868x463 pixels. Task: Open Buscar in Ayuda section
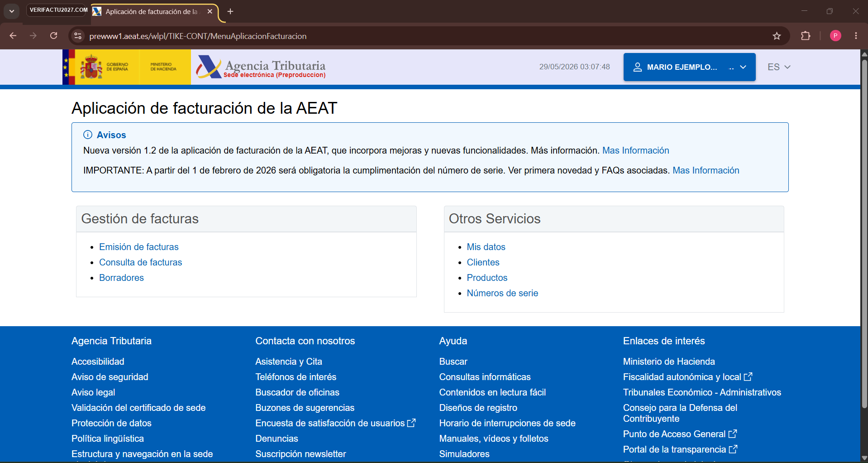click(453, 362)
